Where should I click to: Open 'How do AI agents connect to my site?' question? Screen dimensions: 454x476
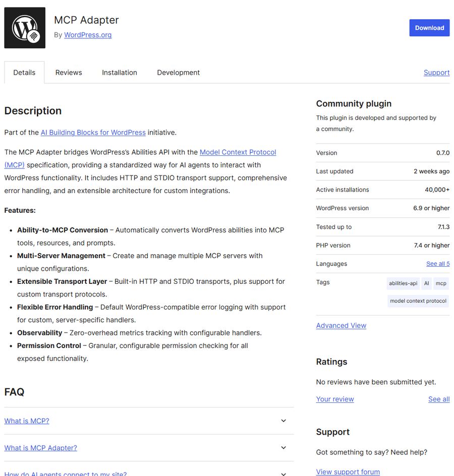point(66,473)
